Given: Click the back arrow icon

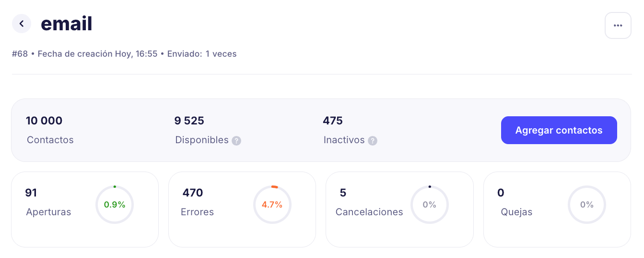Looking at the screenshot, I should pos(22,24).
